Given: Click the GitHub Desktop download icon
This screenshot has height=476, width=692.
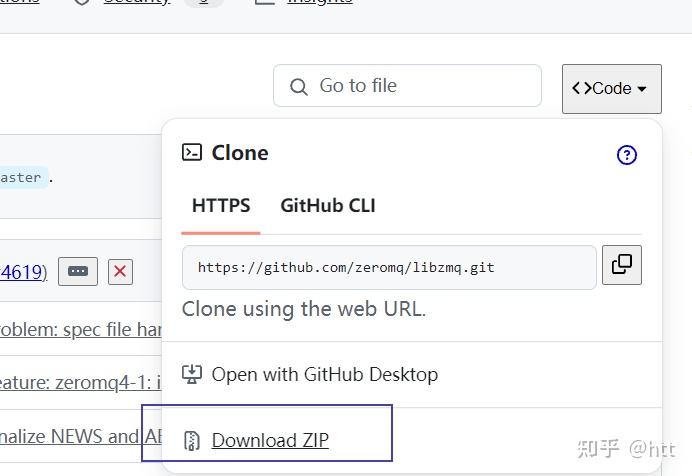Looking at the screenshot, I should (x=191, y=375).
